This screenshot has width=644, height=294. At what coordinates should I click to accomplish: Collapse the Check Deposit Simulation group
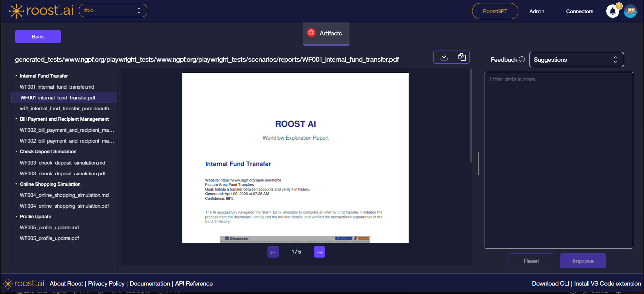(x=16, y=151)
